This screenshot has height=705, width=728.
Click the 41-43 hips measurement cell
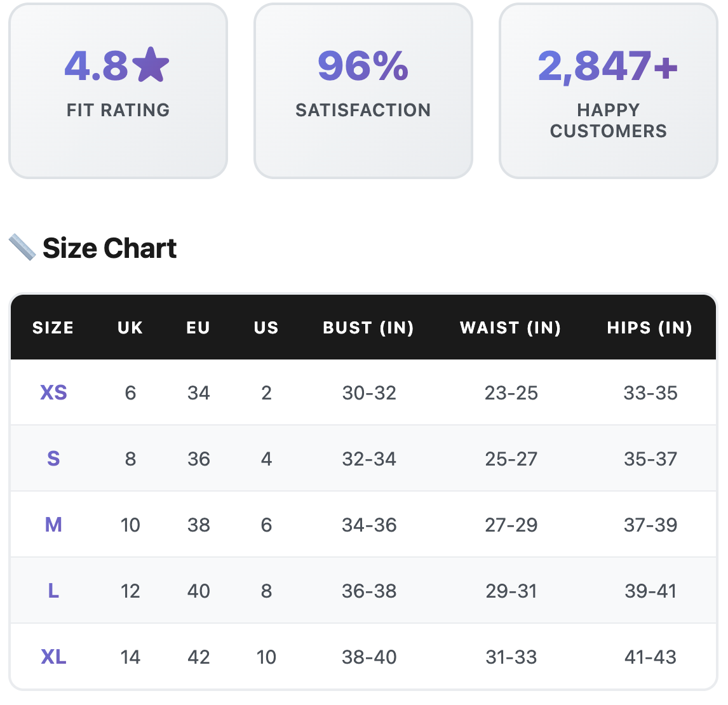point(650,657)
